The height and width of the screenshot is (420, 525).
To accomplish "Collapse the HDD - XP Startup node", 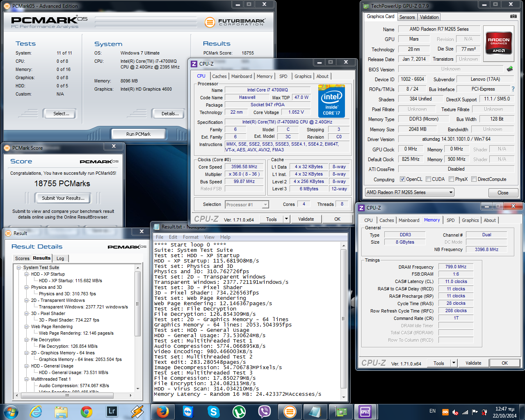I will pos(27,274).
